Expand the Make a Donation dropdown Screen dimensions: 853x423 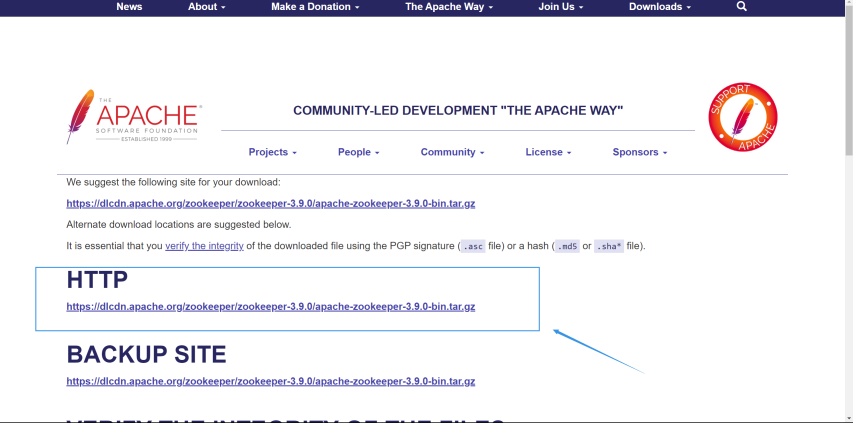315,7
